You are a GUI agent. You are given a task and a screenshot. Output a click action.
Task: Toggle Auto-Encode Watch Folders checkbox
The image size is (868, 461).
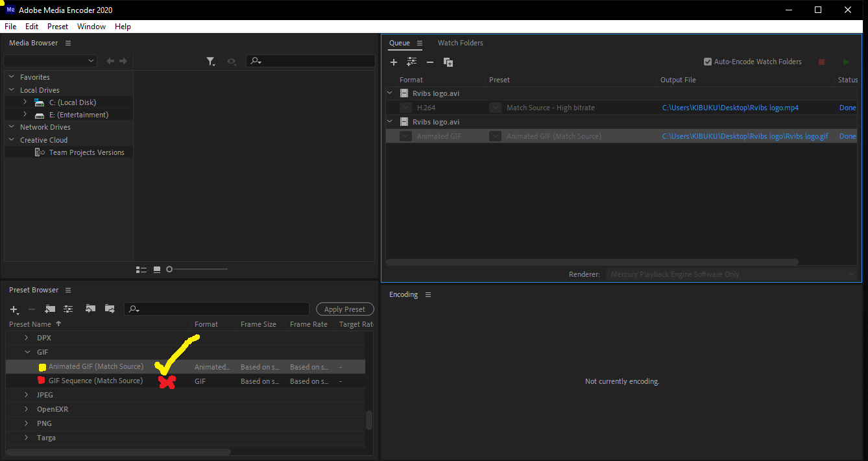coord(708,62)
